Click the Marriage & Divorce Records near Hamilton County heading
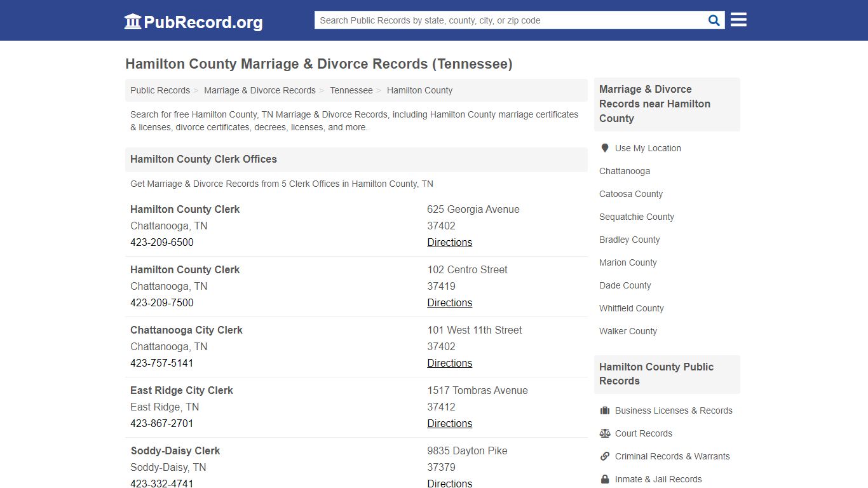Viewport: 868px width, 488px height. coord(654,104)
